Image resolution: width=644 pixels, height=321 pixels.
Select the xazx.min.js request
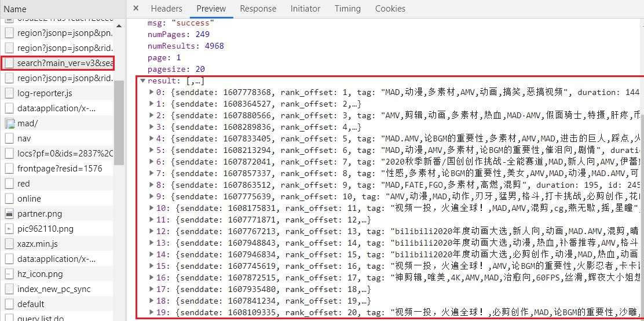tap(57, 244)
